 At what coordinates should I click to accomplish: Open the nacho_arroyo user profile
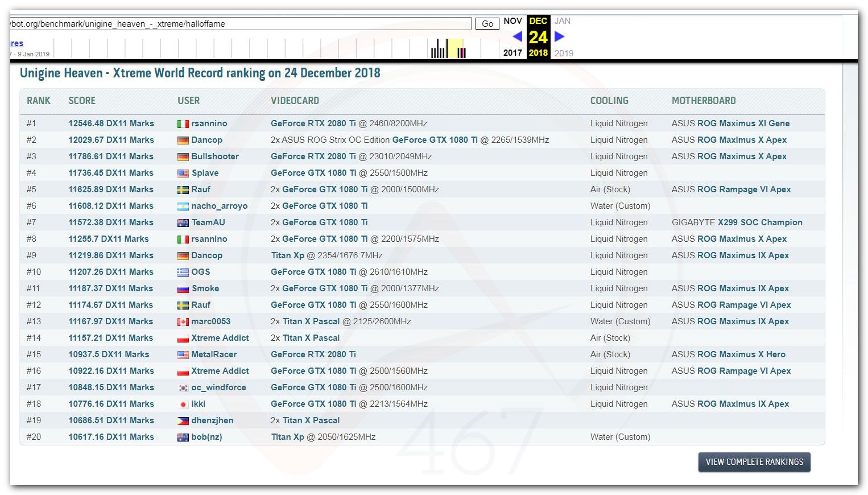click(220, 206)
